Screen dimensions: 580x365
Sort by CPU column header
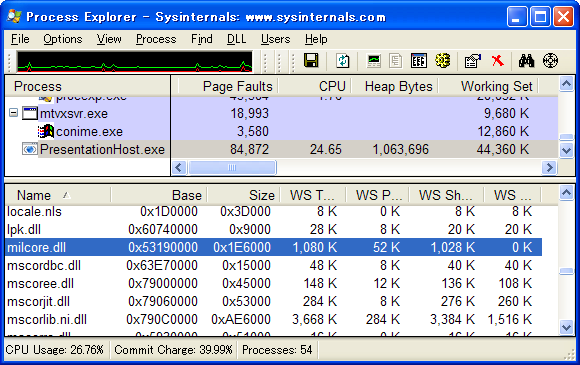pyautogui.click(x=314, y=86)
